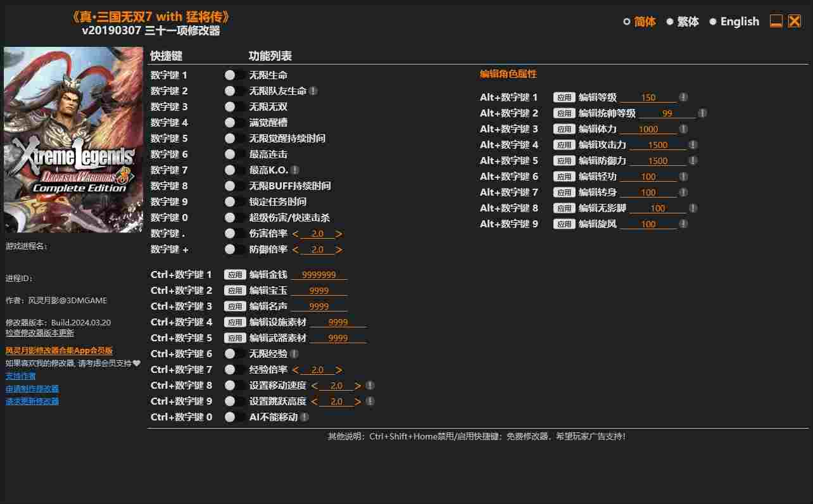
Task: Open 检查修改器版本更新 link
Action: [40, 333]
